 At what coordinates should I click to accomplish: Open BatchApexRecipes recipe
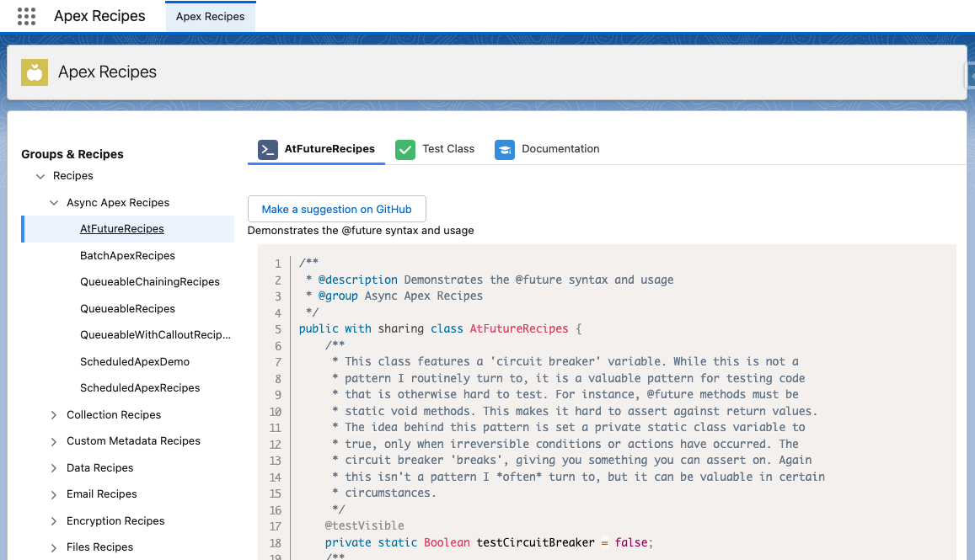127,255
